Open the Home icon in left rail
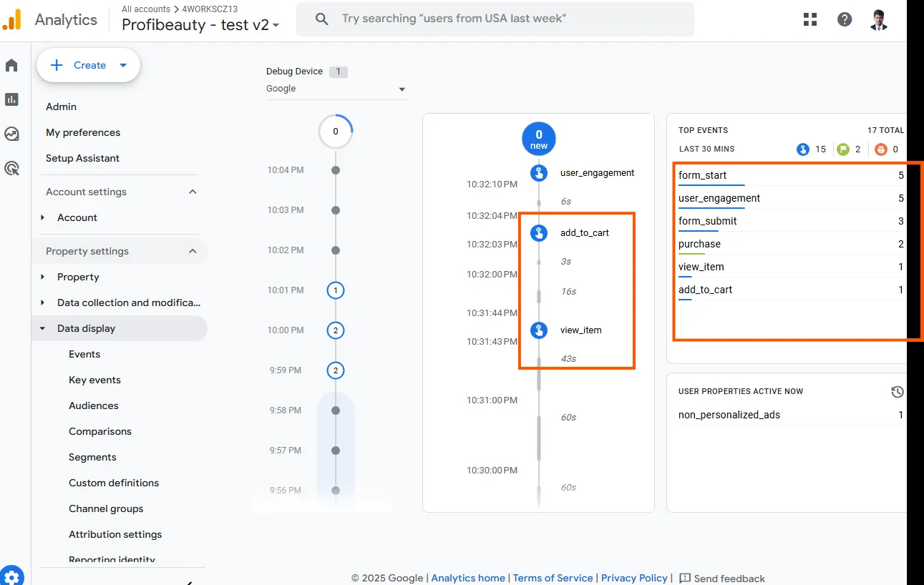The height and width of the screenshot is (585, 924). pos(11,66)
